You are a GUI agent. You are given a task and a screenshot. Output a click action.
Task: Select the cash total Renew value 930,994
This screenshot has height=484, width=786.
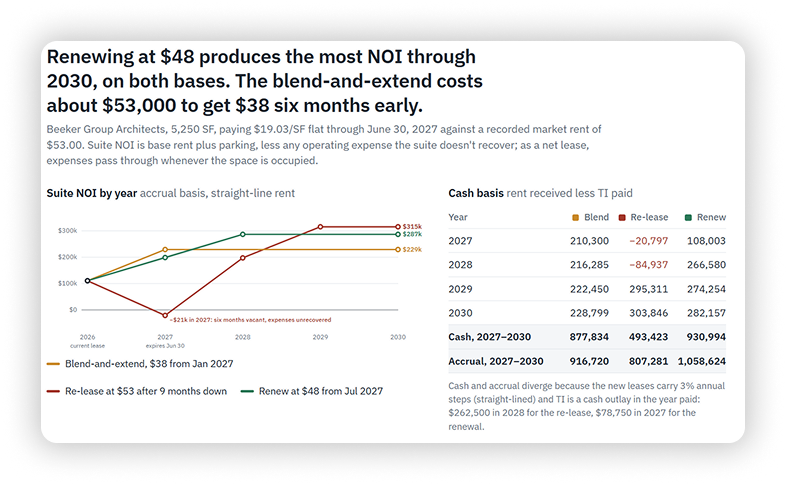pyautogui.click(x=706, y=337)
